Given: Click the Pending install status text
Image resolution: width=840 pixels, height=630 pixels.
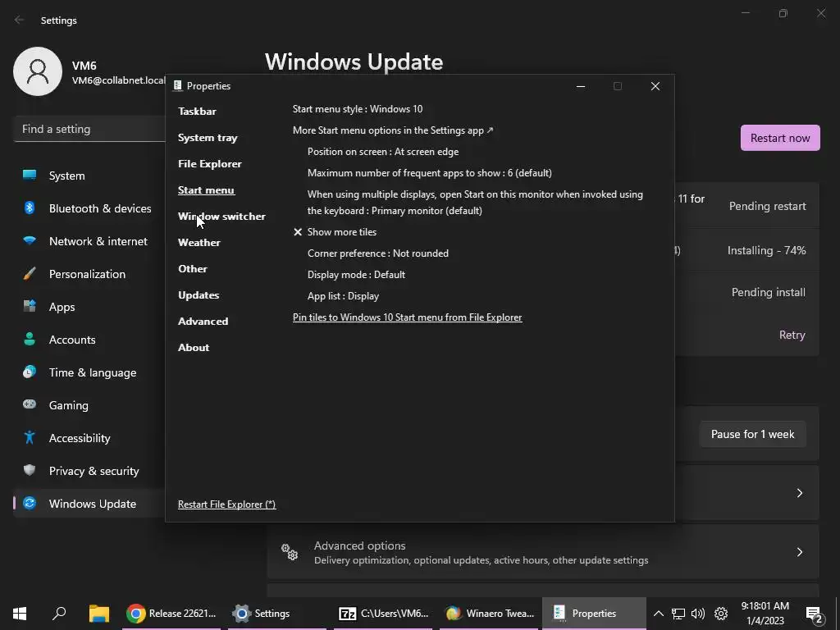Looking at the screenshot, I should pyautogui.click(x=768, y=293).
